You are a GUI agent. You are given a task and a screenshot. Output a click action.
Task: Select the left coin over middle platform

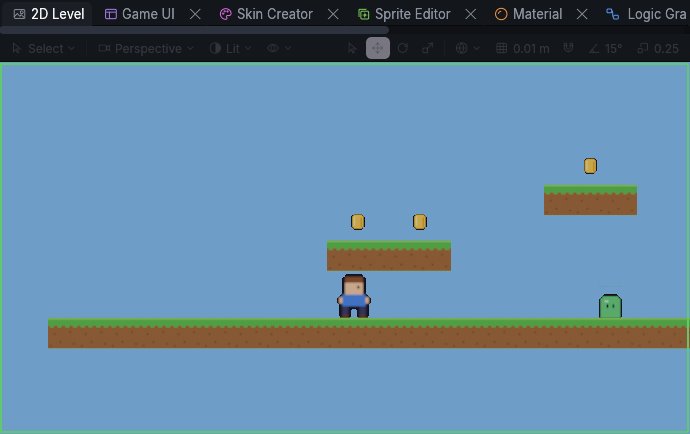click(358, 222)
